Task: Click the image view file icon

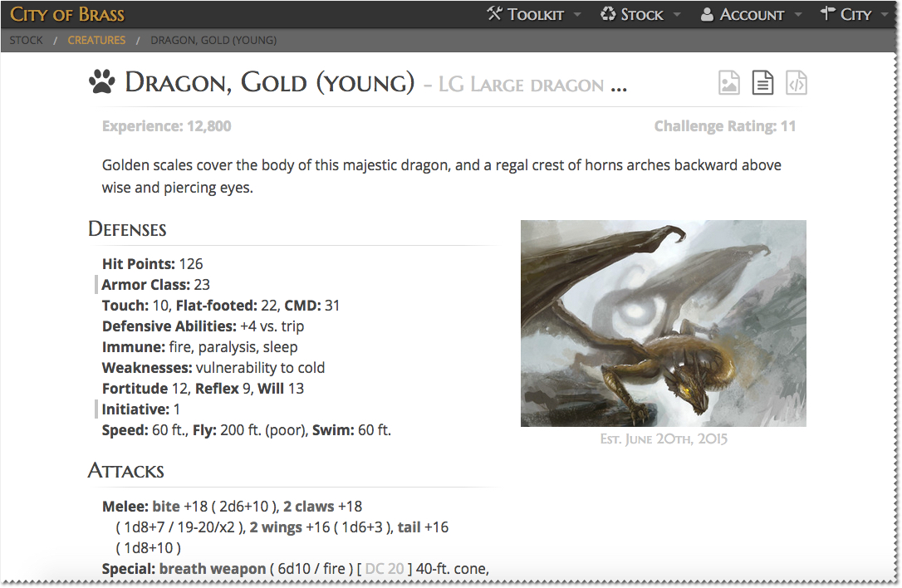Action: coord(729,82)
